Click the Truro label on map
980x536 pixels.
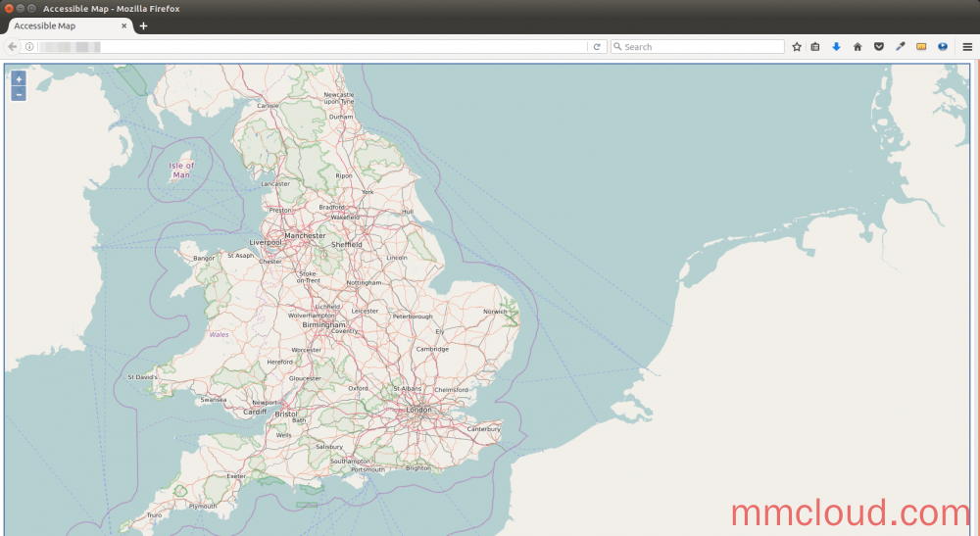coord(154,515)
